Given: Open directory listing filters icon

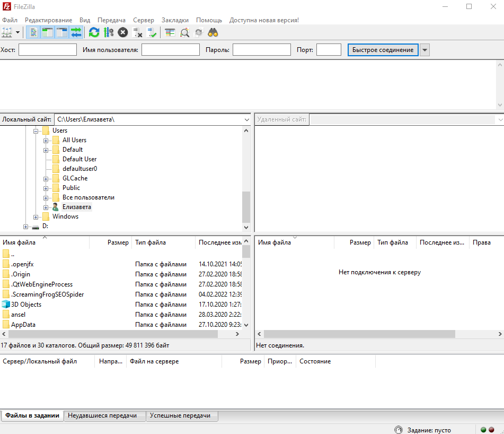Looking at the screenshot, I should click(x=170, y=32).
